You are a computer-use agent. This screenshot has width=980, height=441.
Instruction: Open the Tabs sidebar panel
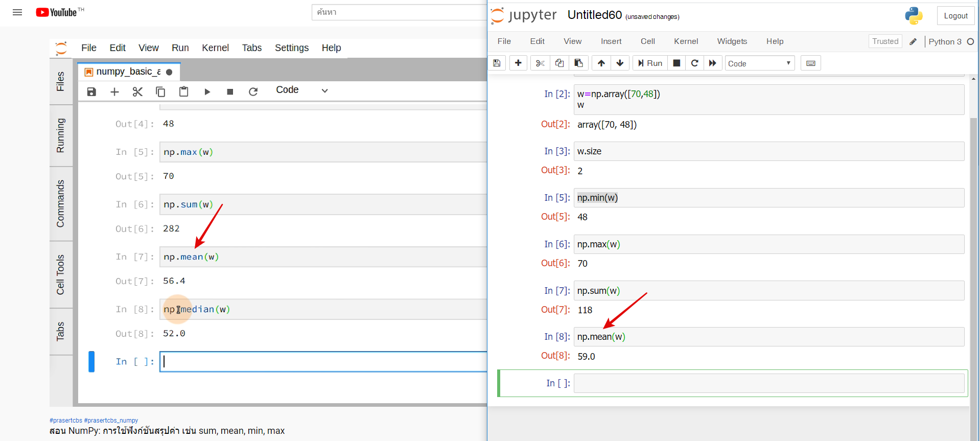click(x=61, y=331)
